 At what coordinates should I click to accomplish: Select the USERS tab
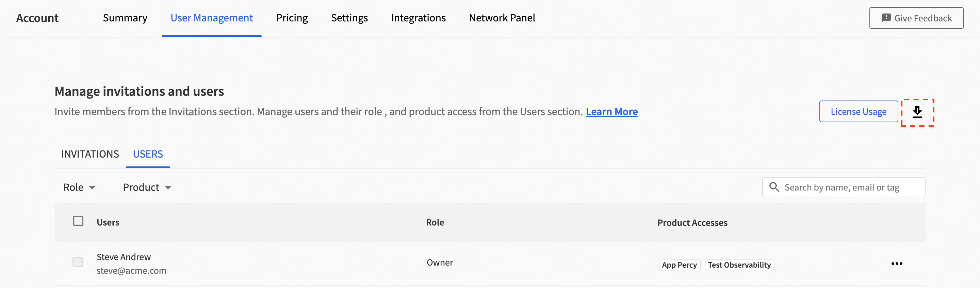click(148, 154)
